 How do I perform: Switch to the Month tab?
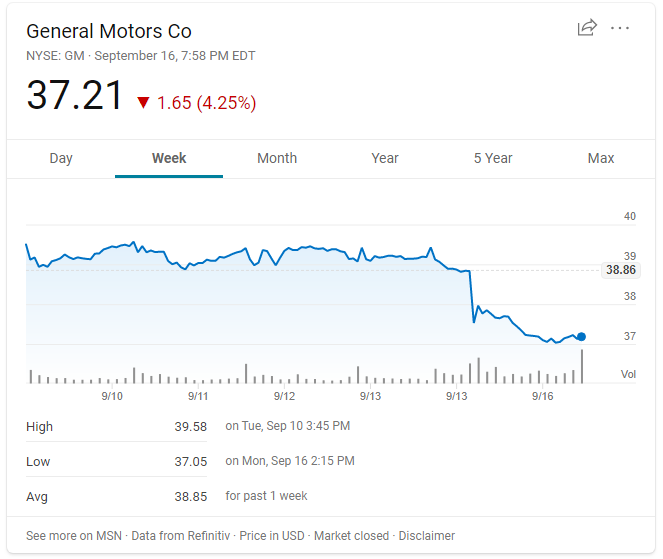pyautogui.click(x=277, y=158)
